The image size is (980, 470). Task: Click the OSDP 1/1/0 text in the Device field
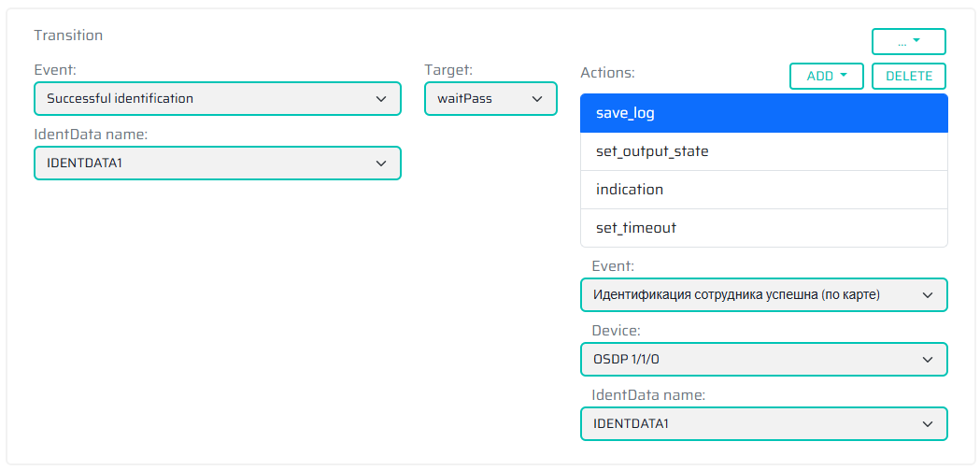pyautogui.click(x=633, y=359)
